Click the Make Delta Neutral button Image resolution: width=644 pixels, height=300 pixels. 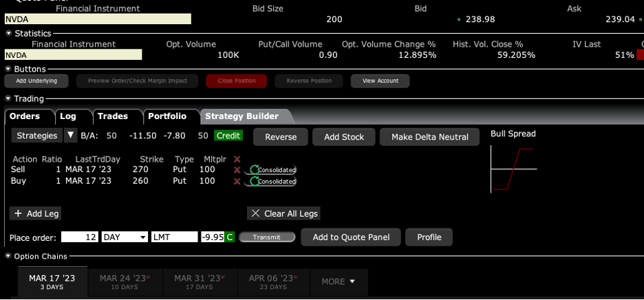pos(429,137)
